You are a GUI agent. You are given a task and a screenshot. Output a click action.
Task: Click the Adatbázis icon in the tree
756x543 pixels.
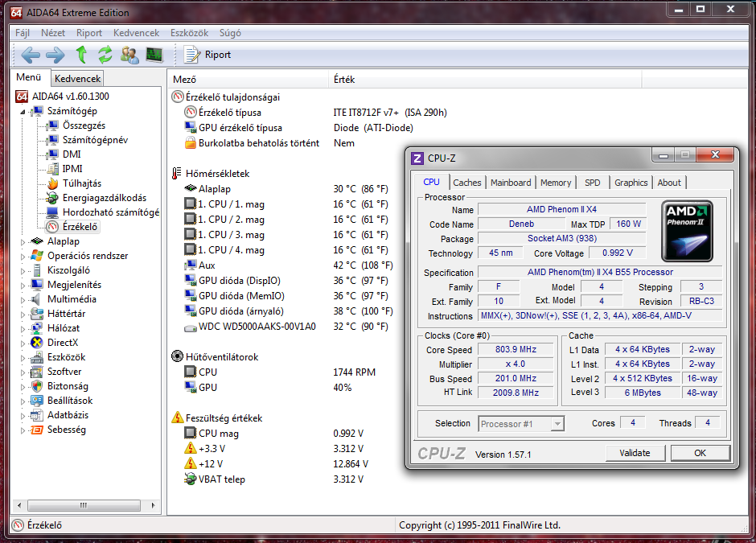click(37, 415)
